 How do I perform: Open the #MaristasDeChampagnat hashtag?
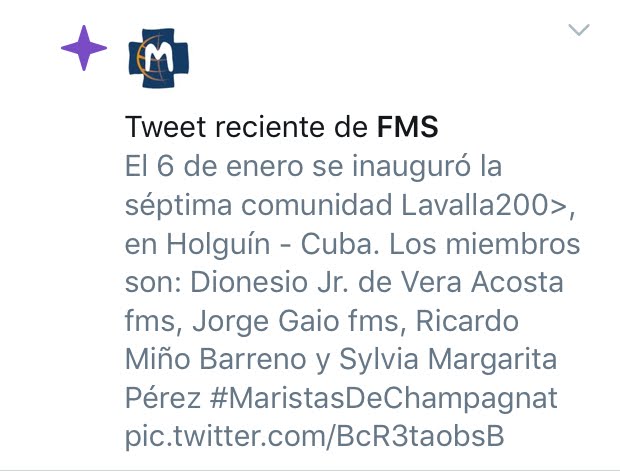point(384,398)
